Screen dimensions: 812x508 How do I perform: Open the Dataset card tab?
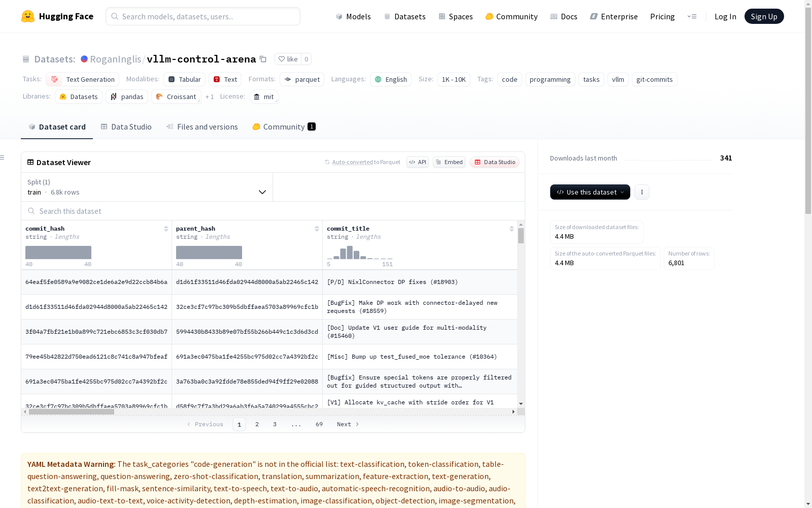(x=57, y=126)
